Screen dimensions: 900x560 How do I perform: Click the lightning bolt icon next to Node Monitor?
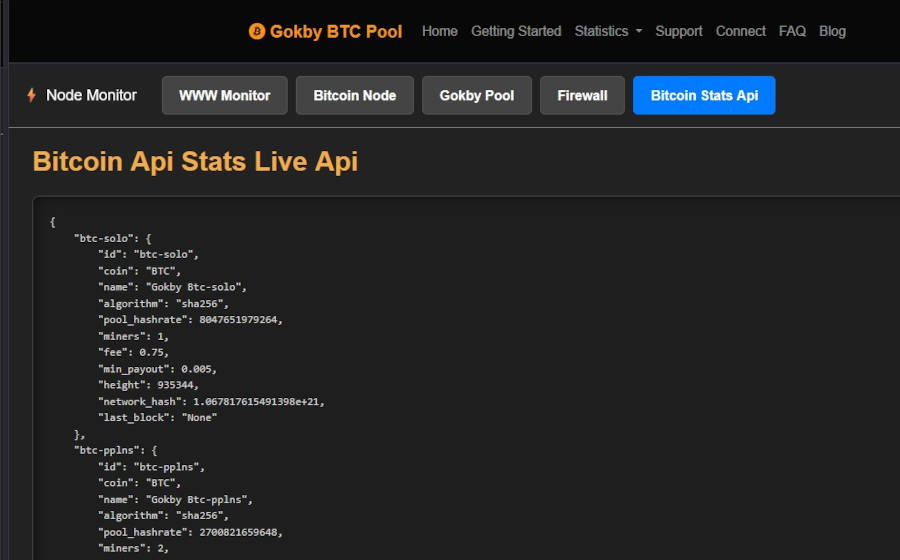click(x=32, y=95)
